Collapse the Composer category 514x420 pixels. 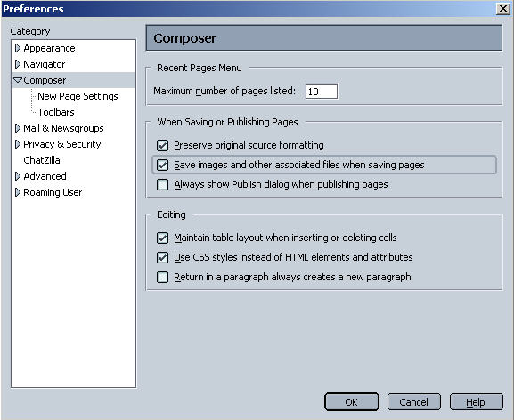coord(18,80)
